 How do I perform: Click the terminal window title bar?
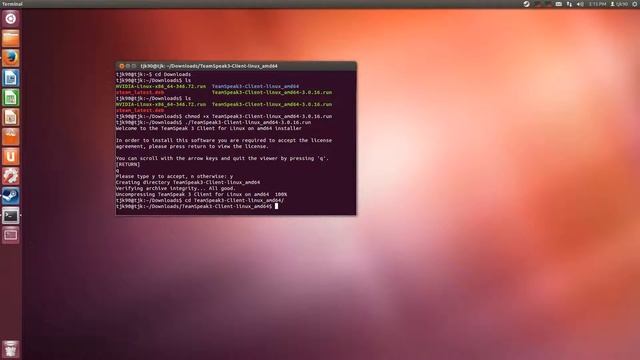pos(236,66)
